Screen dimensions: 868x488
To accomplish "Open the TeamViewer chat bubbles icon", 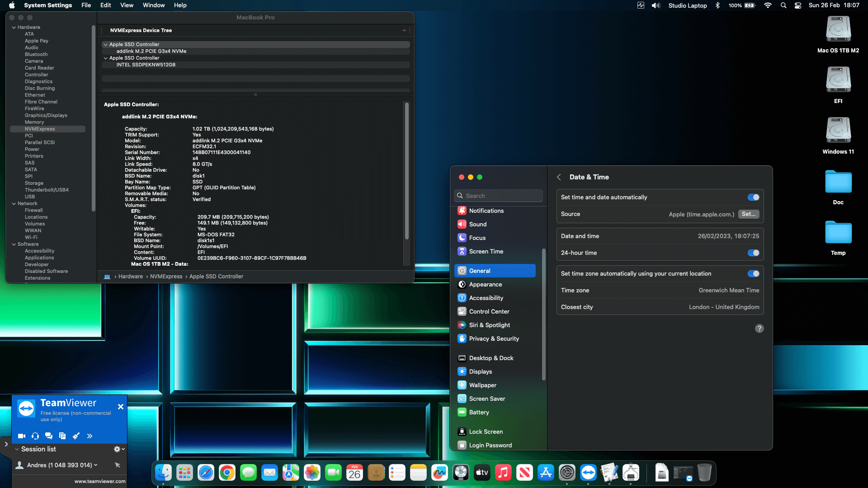I will coord(49,436).
